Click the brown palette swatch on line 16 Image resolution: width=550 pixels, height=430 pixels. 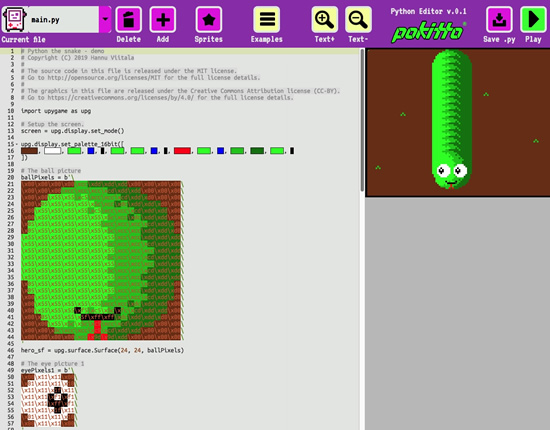pos(29,151)
